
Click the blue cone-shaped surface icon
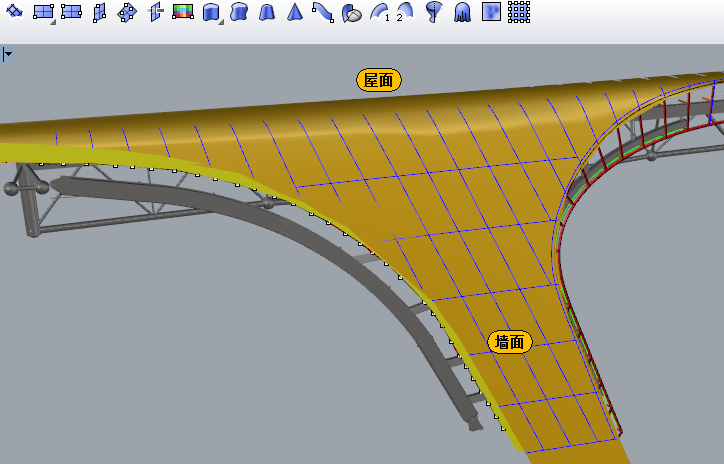(x=295, y=13)
